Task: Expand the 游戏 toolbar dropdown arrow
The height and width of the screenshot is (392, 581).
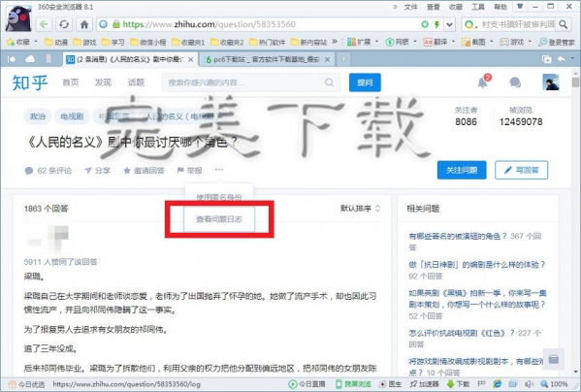Action: tap(530, 42)
